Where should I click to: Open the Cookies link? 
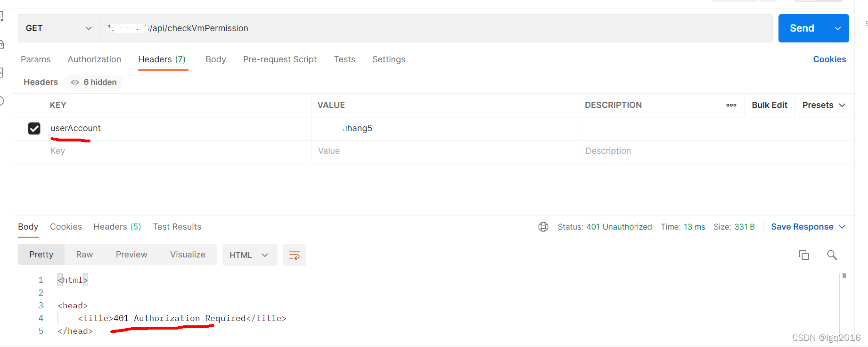click(829, 59)
